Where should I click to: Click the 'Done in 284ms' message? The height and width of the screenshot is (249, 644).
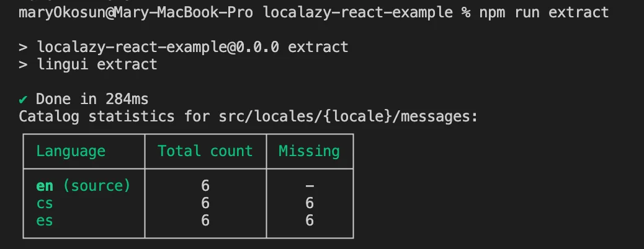click(92, 99)
